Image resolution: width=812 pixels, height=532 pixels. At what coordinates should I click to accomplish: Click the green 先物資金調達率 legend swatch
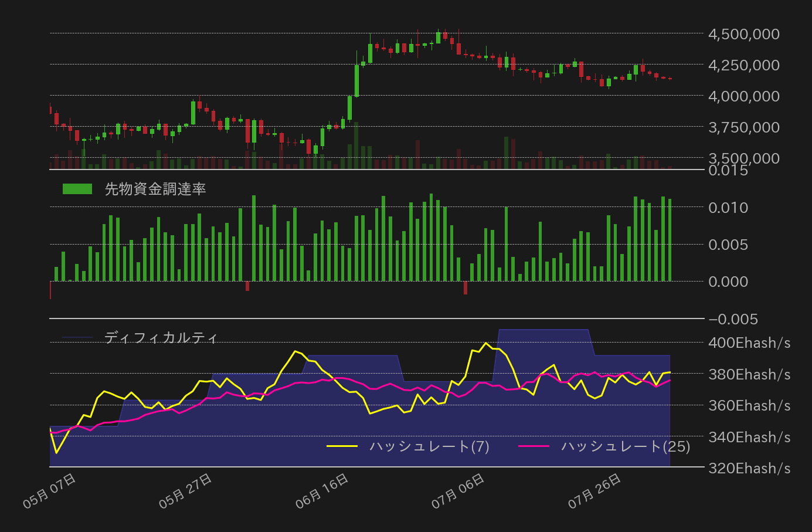pyautogui.click(x=77, y=189)
